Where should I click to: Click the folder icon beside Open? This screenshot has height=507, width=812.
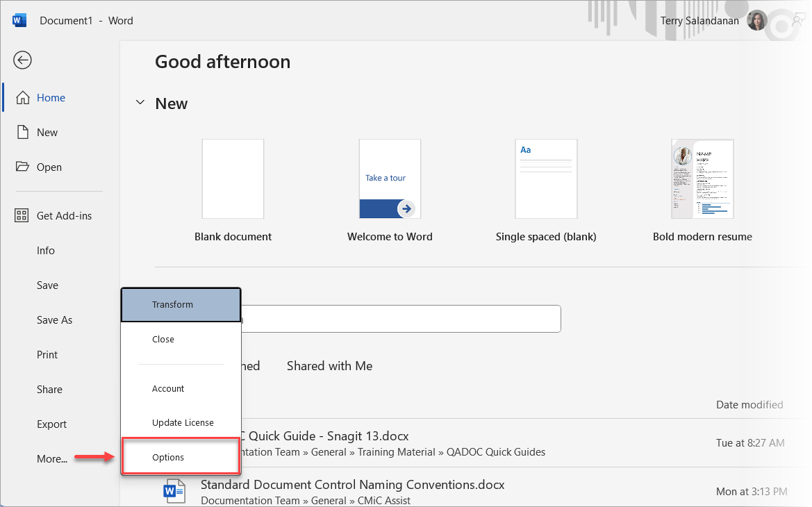22,167
